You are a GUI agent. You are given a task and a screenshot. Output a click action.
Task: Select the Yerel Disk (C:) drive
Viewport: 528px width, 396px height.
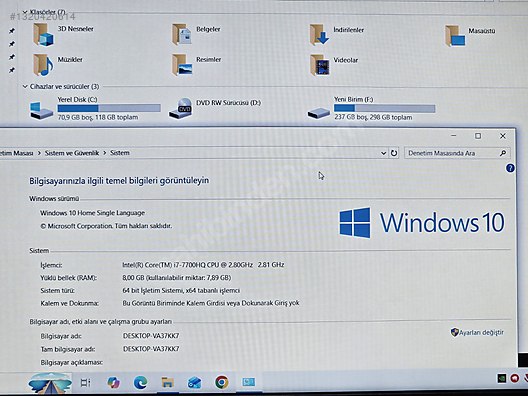(95, 108)
